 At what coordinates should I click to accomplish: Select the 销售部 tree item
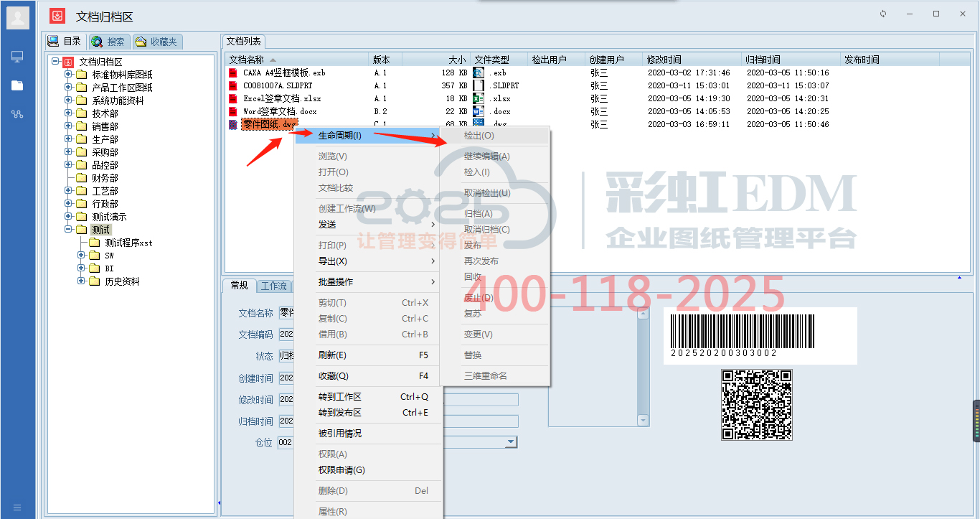click(105, 126)
